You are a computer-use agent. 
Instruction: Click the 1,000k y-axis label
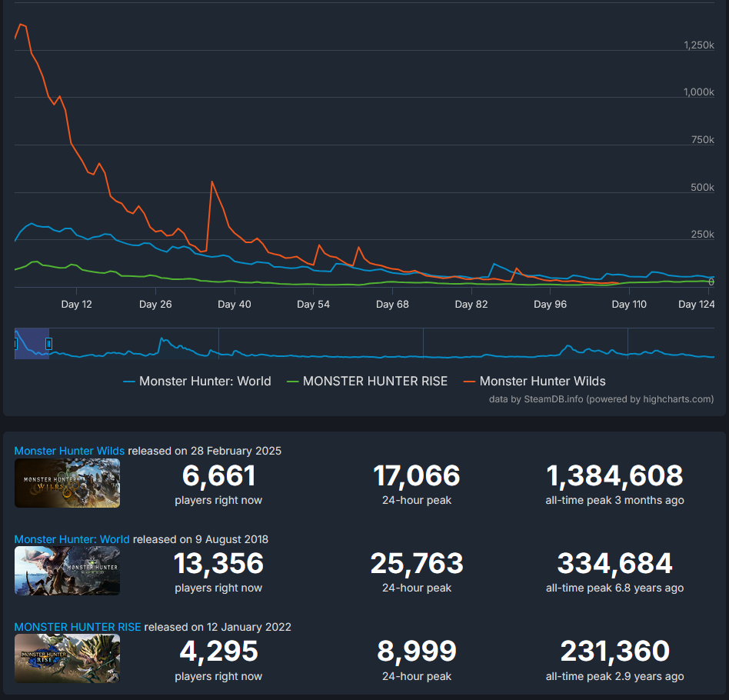pyautogui.click(x=699, y=92)
